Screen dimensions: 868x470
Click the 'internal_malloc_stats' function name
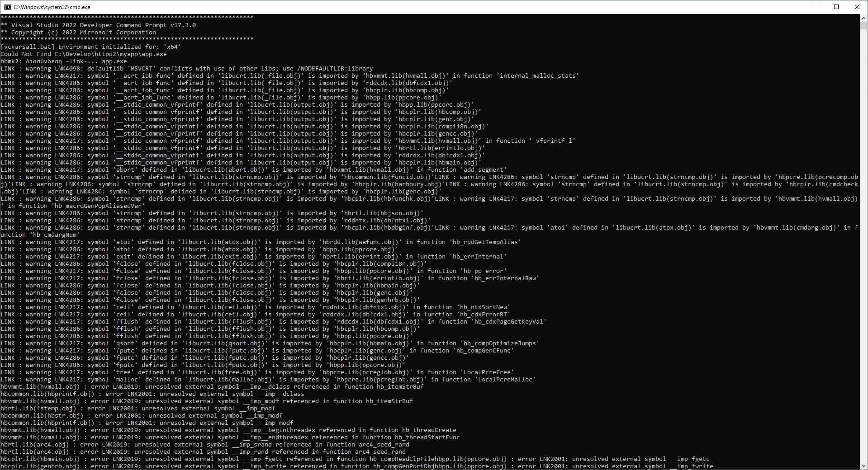pos(537,76)
